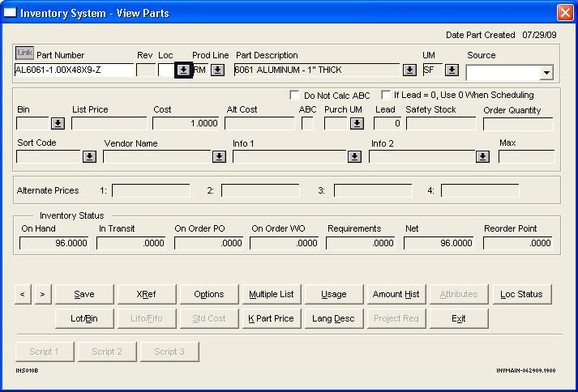Click Alternate Prices field 2

(x=260, y=190)
